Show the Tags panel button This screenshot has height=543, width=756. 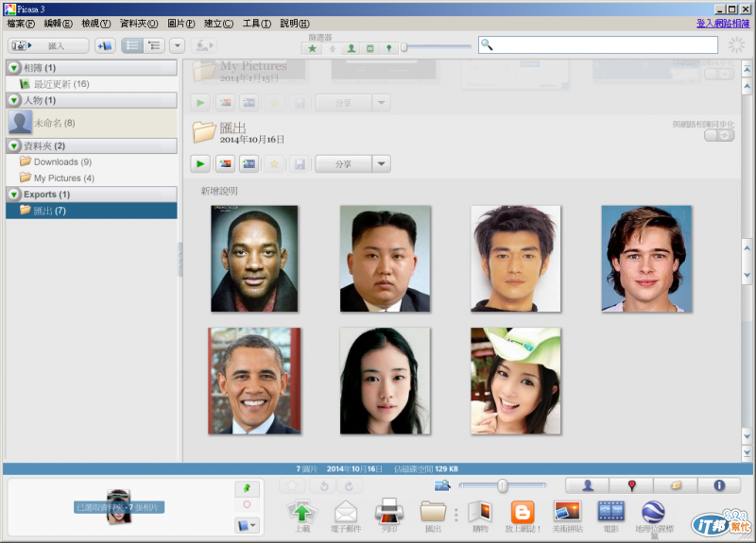(x=676, y=485)
